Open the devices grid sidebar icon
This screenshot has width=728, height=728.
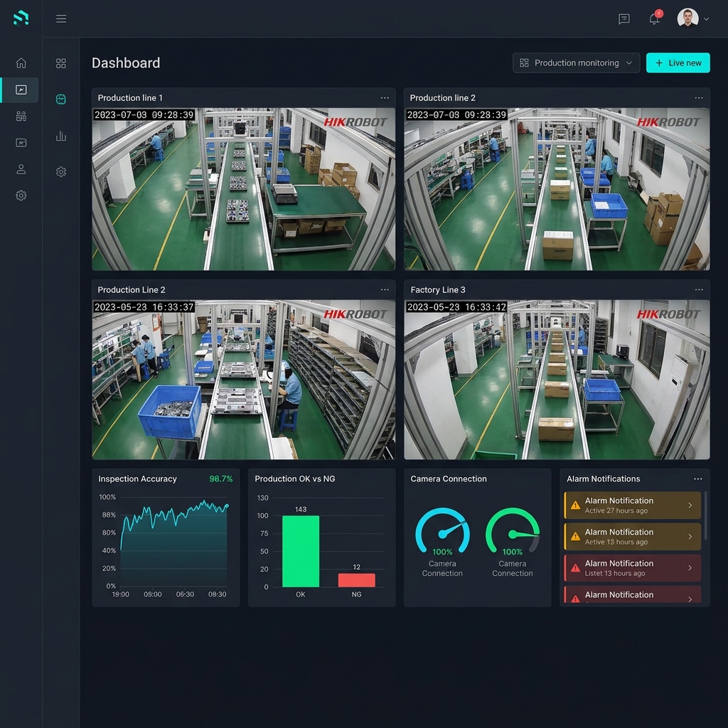click(21, 116)
